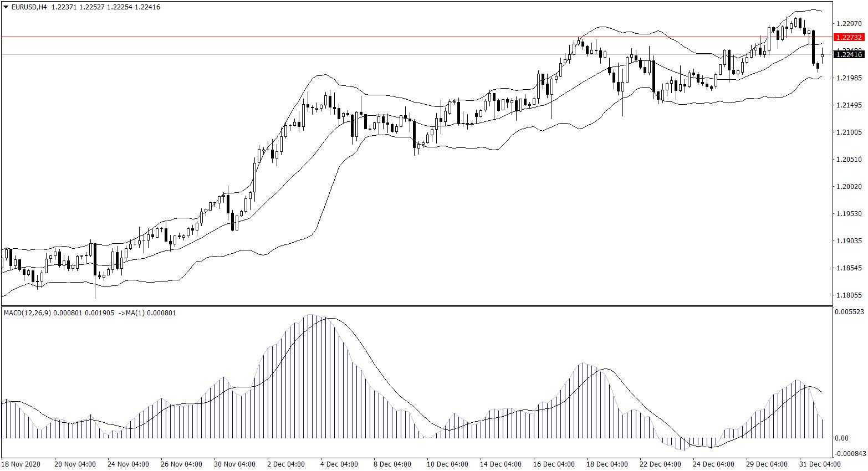Click the -0.000843 MACD scale value
Image resolution: width=868 pixels, height=471 pixels.
click(849, 453)
